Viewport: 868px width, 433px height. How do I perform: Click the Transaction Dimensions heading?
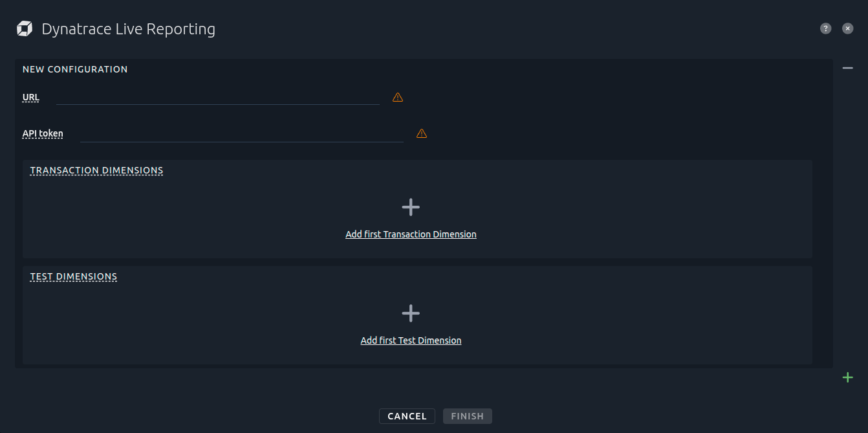pos(96,171)
